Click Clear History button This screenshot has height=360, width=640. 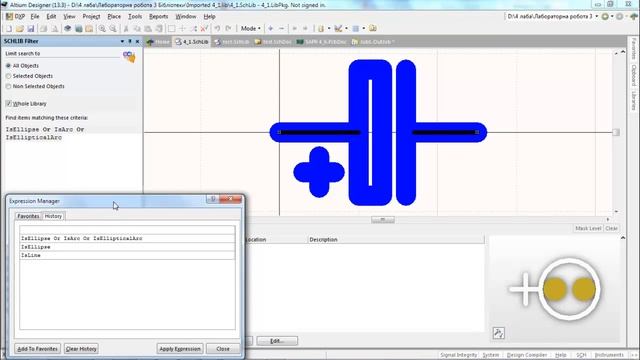point(81,349)
